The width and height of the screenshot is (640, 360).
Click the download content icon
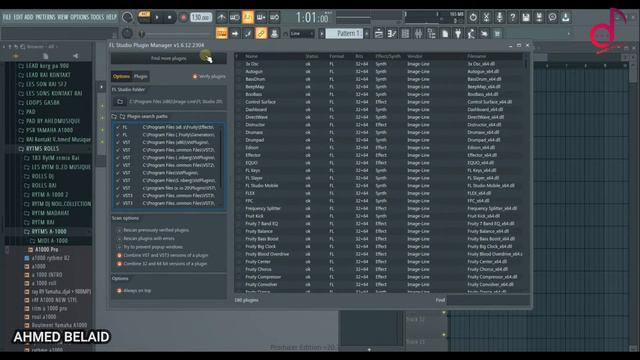coord(565,17)
